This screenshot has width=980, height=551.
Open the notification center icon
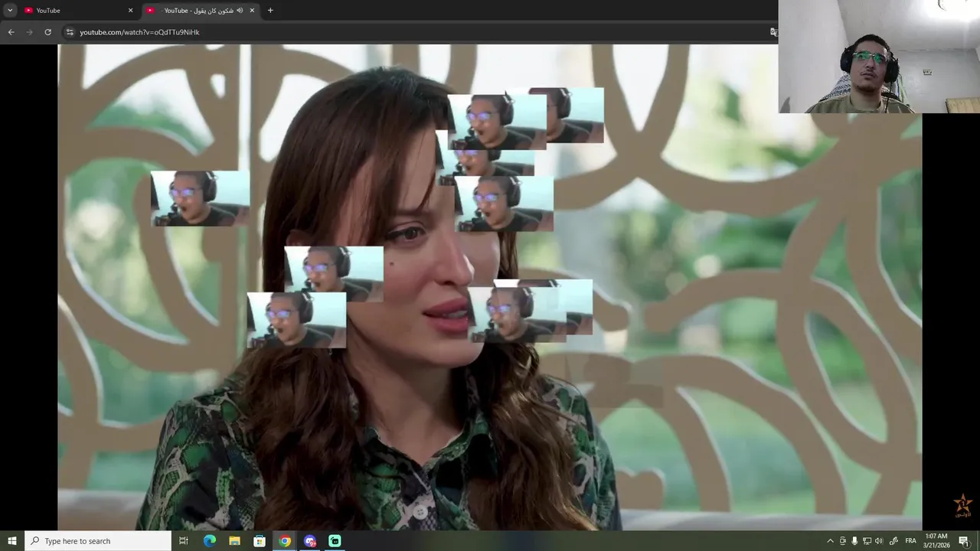point(964,541)
